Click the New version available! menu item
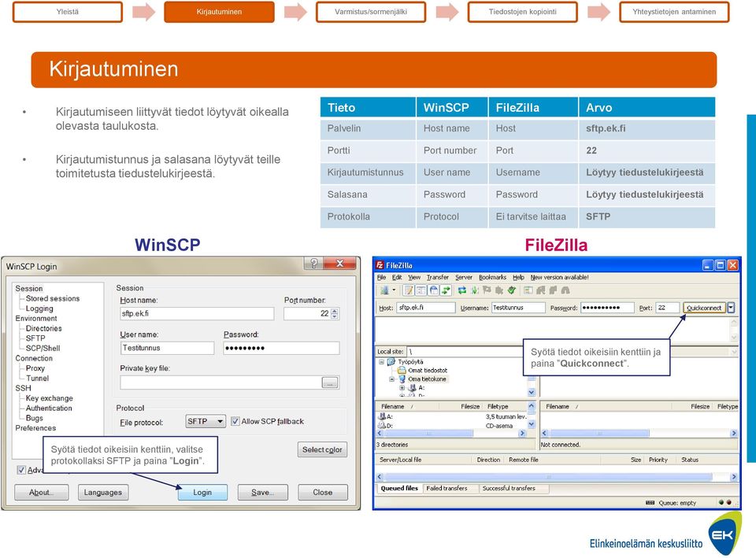This screenshot has height=558, width=756. click(x=560, y=278)
